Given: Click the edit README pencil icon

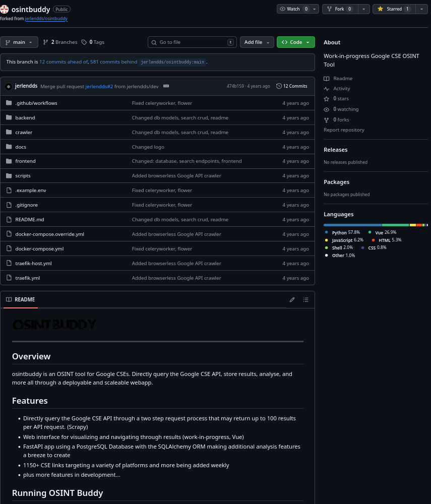Looking at the screenshot, I should pos(292,300).
